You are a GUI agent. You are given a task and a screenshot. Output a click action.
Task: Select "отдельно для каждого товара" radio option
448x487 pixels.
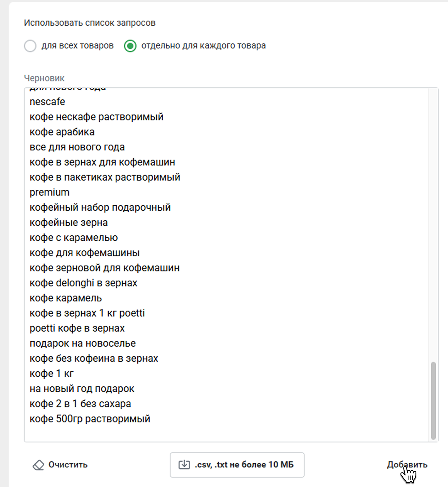[x=130, y=46]
